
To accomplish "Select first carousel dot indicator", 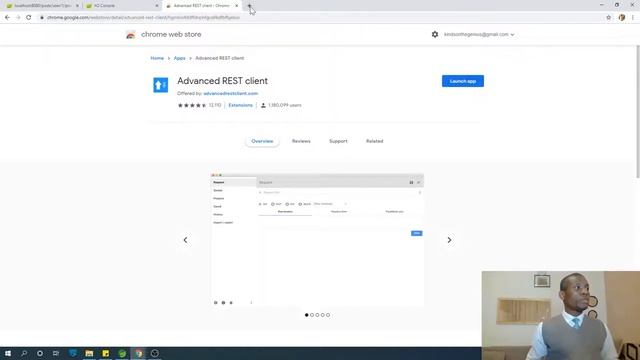I will [x=307, y=315].
